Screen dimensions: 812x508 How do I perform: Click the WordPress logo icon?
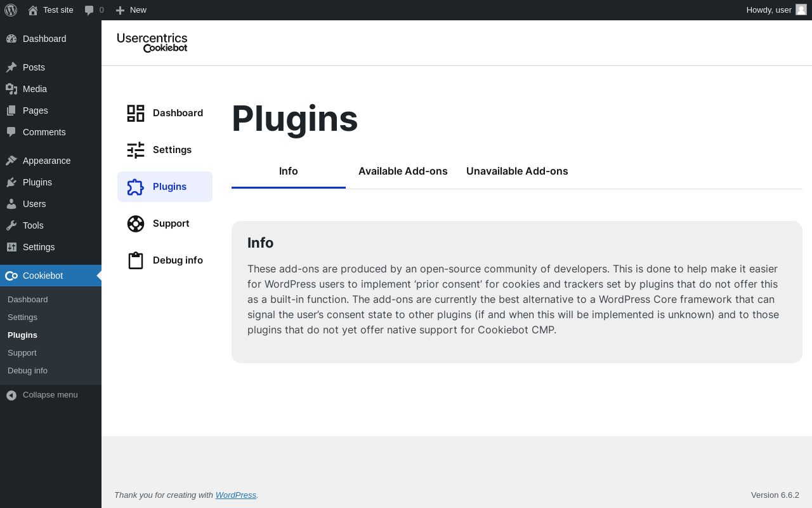point(11,10)
